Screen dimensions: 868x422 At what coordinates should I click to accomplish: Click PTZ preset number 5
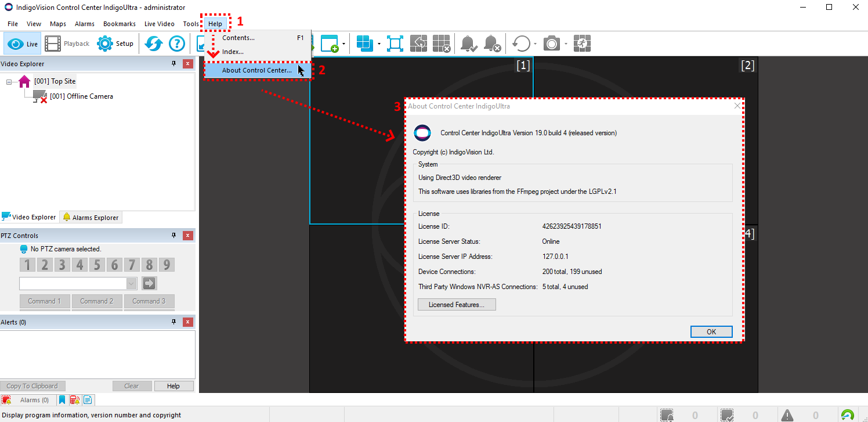(97, 264)
